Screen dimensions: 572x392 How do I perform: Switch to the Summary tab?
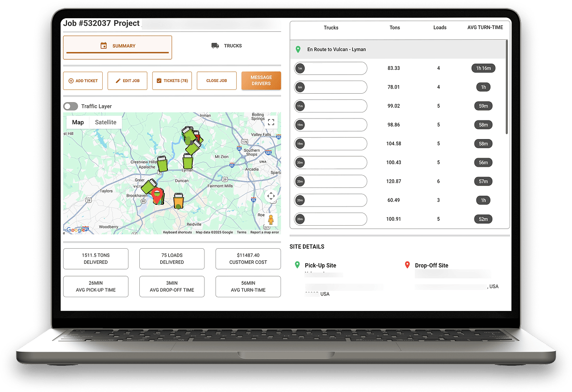(117, 45)
